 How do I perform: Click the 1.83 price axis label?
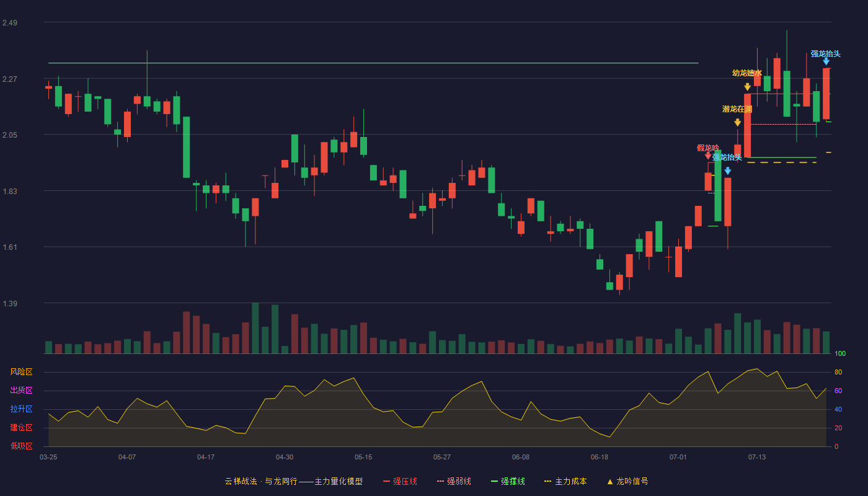coord(10,192)
